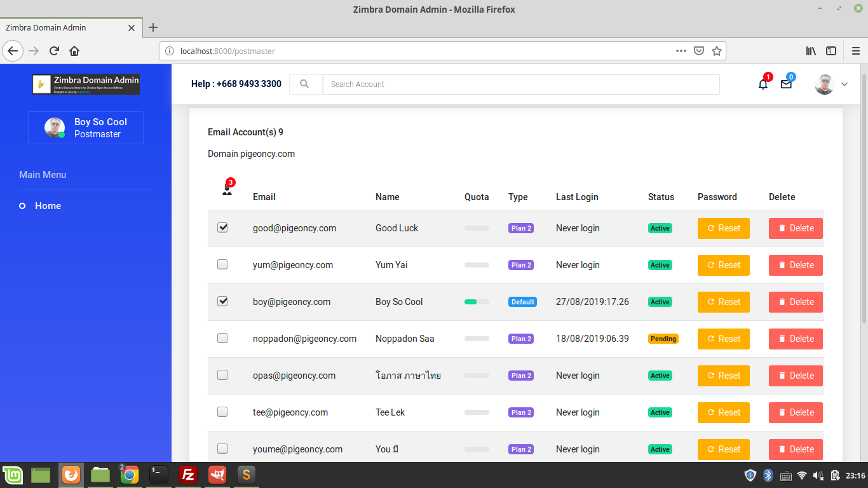868x488 pixels.
Task: Open Firefox library icon in toolbar
Action: (x=811, y=51)
